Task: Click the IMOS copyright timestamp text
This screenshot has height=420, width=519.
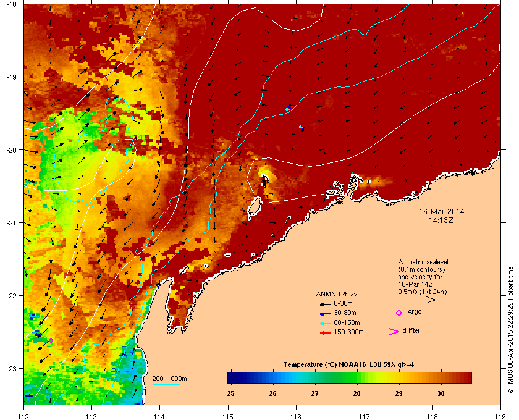Action: (510, 330)
